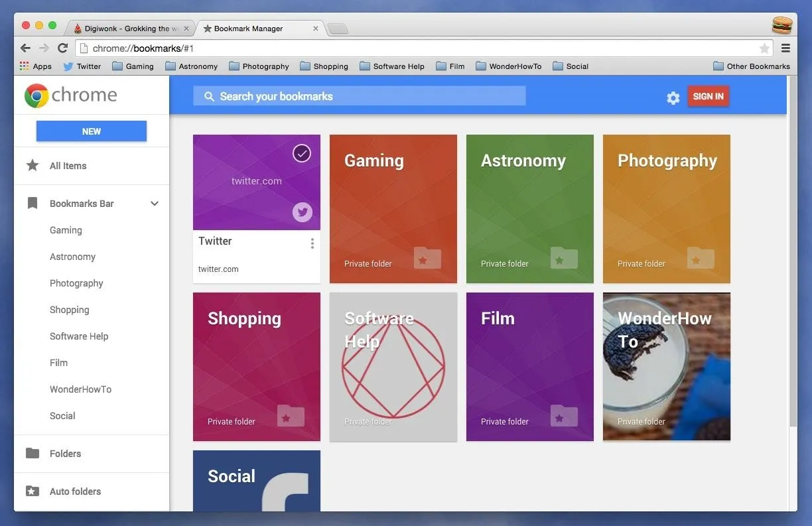Click the folder icon on the Film card
Viewport: 812px width, 526px height.
(x=564, y=416)
